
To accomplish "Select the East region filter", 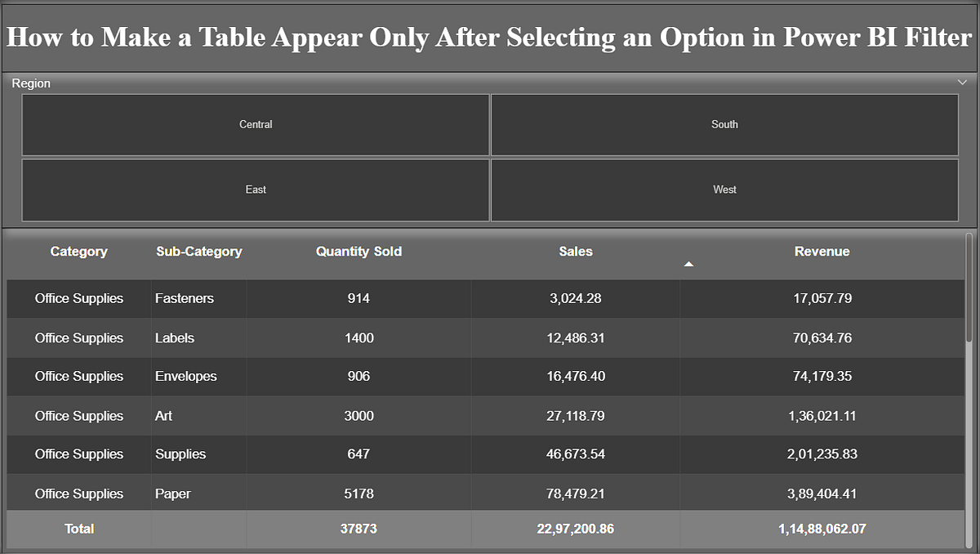I will tap(256, 190).
